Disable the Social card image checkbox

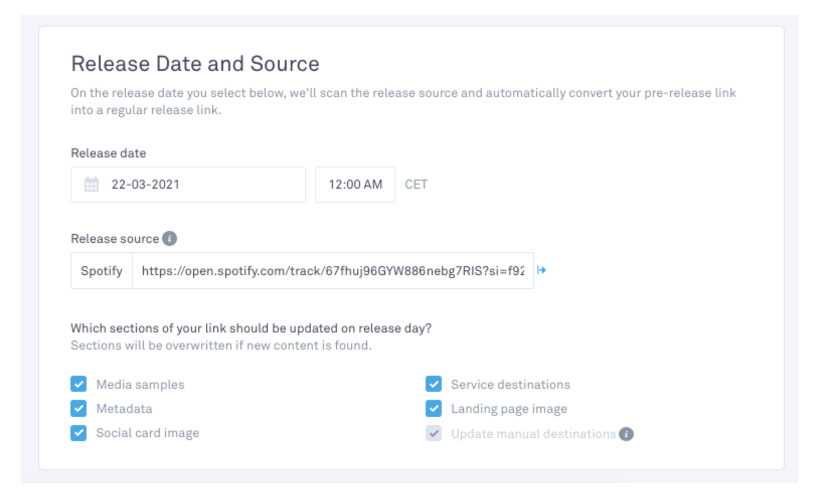78,433
